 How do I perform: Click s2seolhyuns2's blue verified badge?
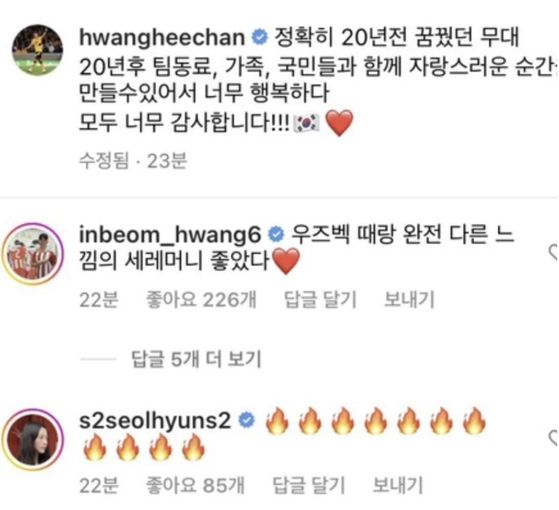[x=247, y=421]
